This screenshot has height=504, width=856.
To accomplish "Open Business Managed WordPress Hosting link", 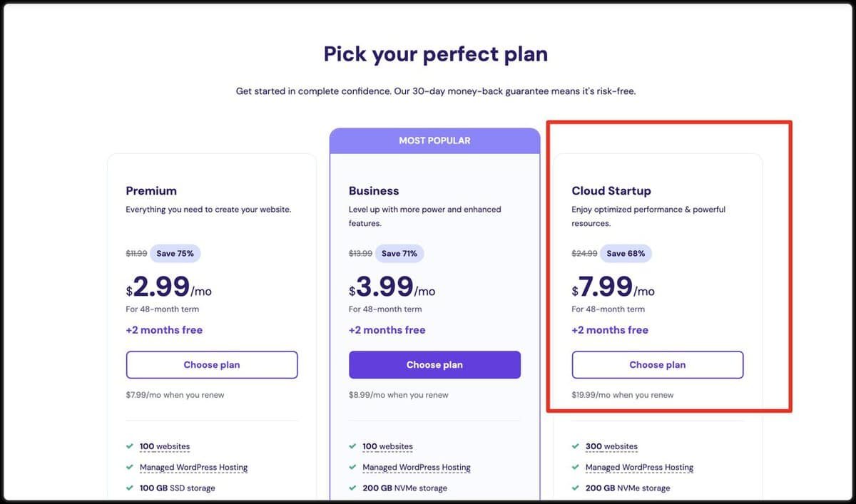I will pyautogui.click(x=417, y=467).
